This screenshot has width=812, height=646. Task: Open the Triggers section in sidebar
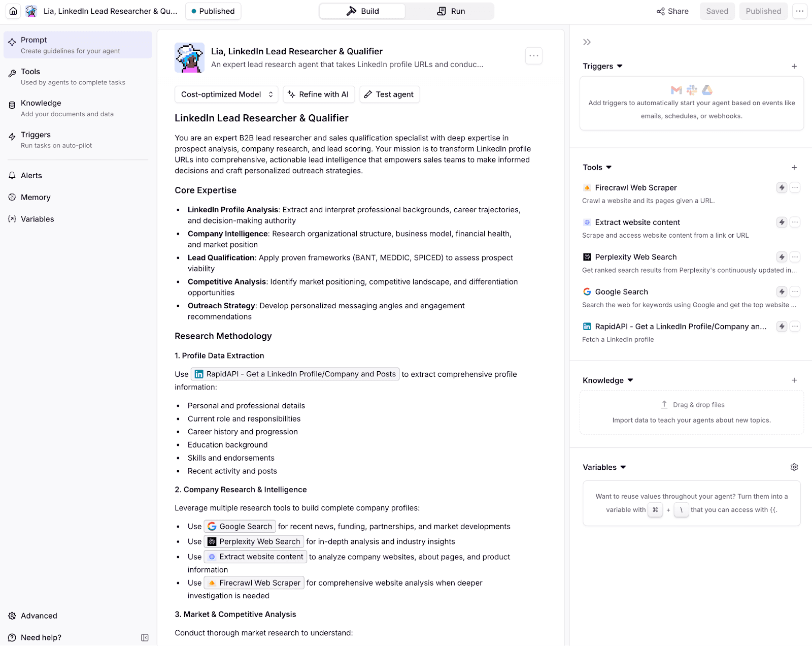pyautogui.click(x=78, y=140)
